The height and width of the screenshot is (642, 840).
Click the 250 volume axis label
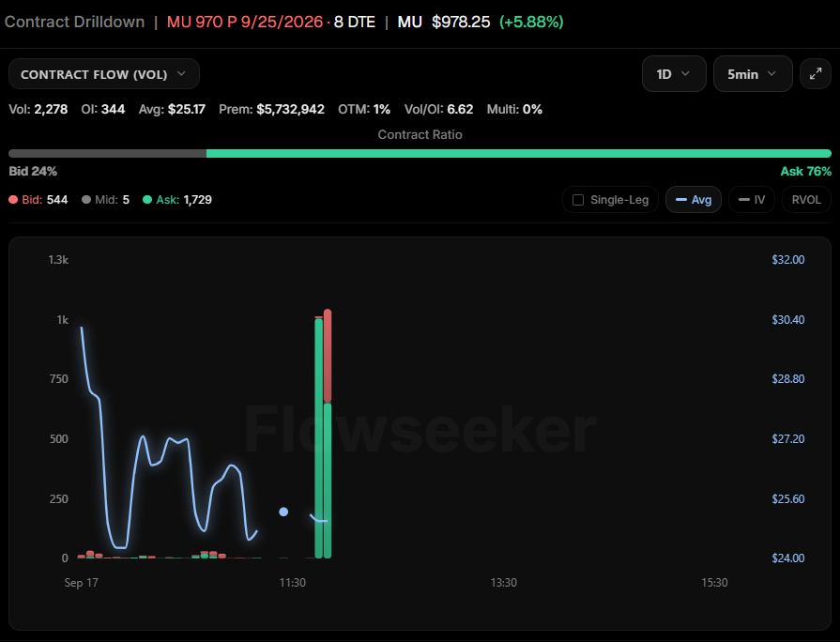pos(59,499)
